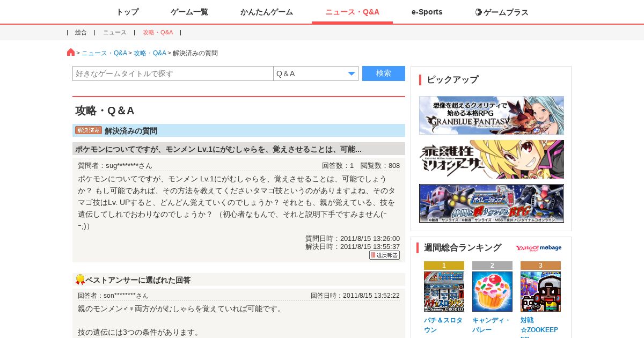Screen dimensions: 644x338
Task: Open the Gundam RPG banner
Action: [x=492, y=203]
